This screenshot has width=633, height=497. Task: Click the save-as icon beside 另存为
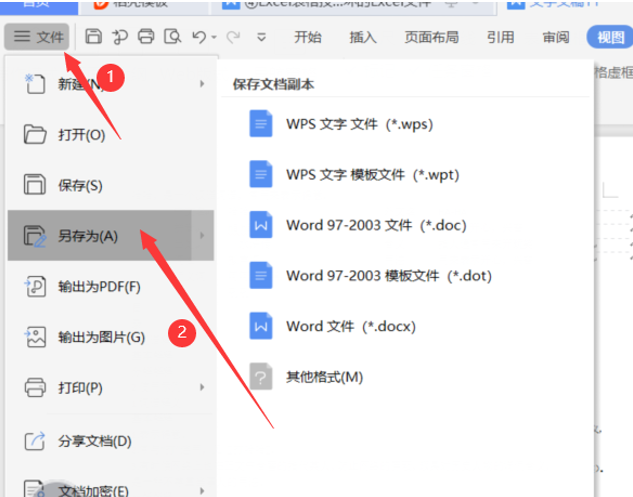(35, 236)
